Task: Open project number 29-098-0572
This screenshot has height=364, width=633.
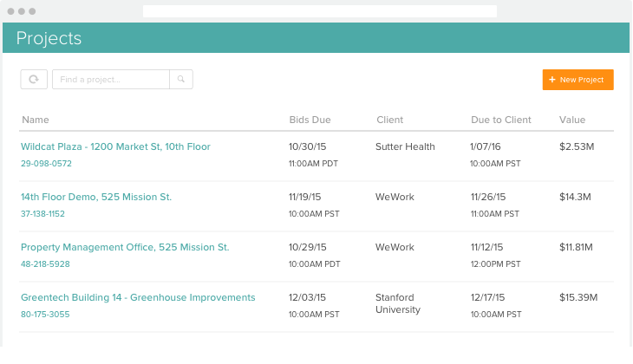Action: click(x=46, y=164)
